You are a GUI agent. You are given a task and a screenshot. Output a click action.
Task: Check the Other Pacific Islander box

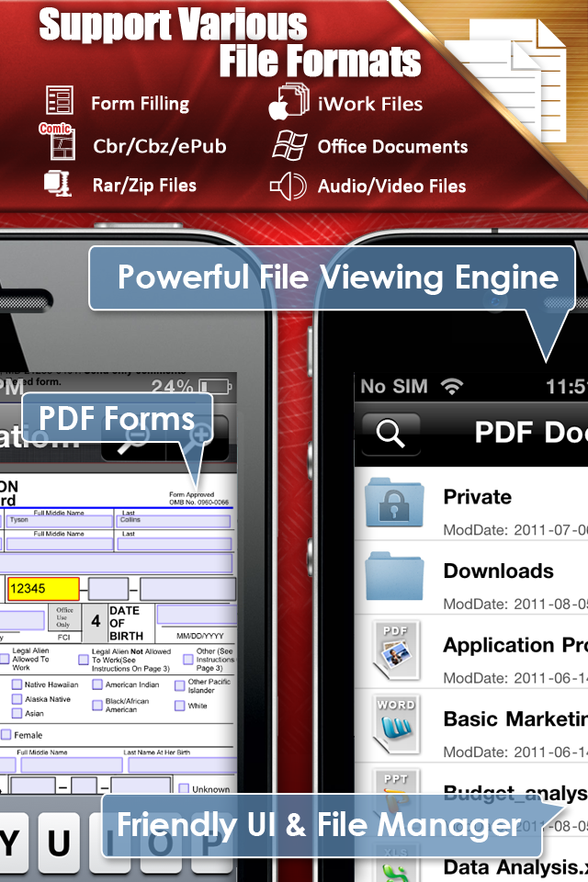[x=179, y=685]
